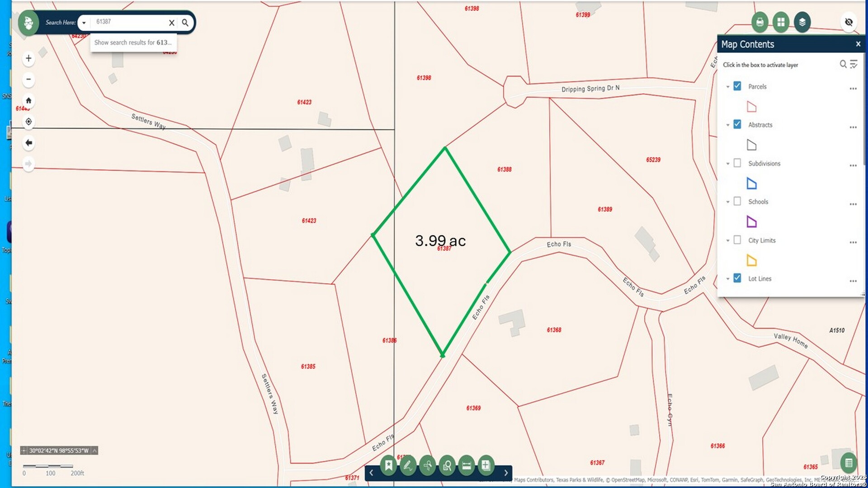Image resolution: width=868 pixels, height=488 pixels.
Task: Go to the map home extent
Action: [28, 100]
